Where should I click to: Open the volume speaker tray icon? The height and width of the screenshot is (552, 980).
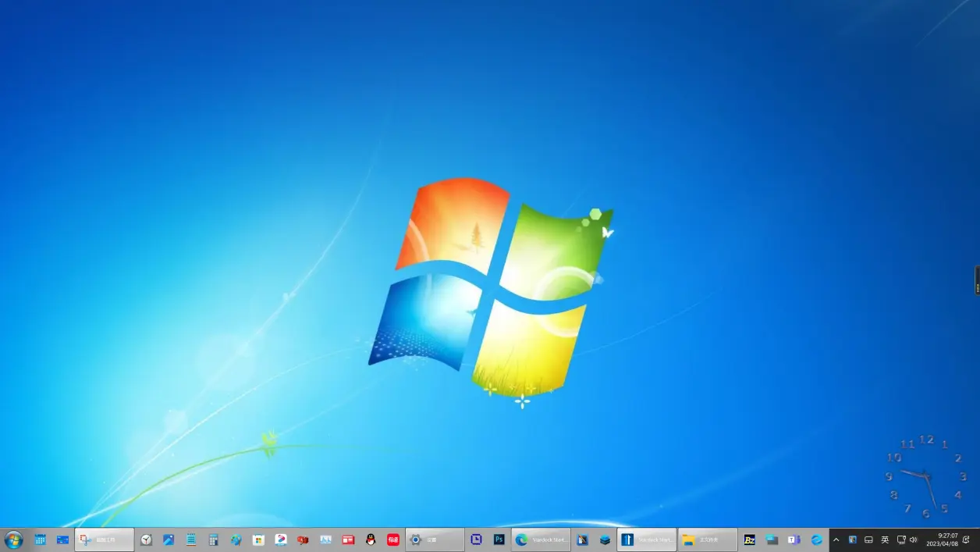coord(914,540)
